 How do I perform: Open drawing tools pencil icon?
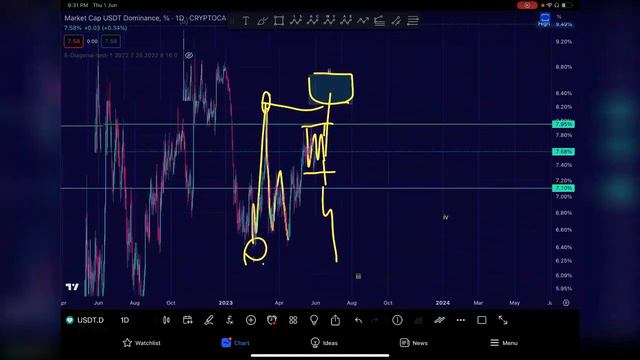pos(209,320)
